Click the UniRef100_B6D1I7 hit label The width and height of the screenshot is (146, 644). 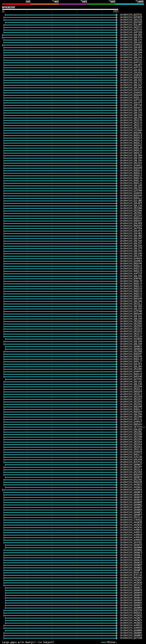[x=131, y=454]
